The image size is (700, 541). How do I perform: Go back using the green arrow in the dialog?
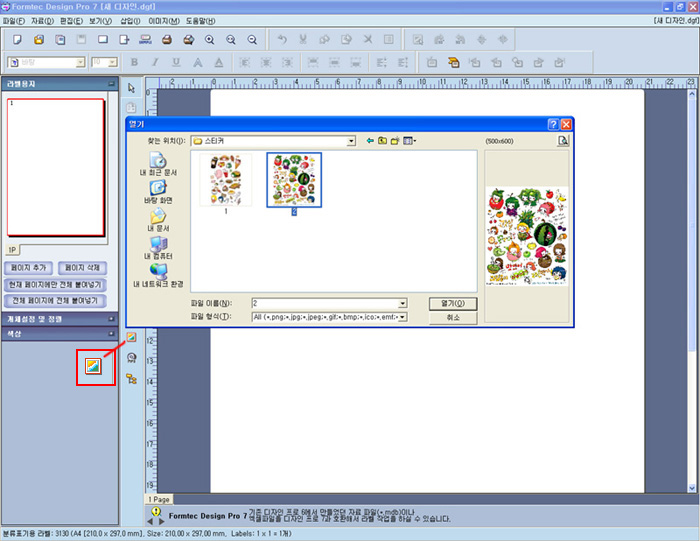click(x=370, y=141)
